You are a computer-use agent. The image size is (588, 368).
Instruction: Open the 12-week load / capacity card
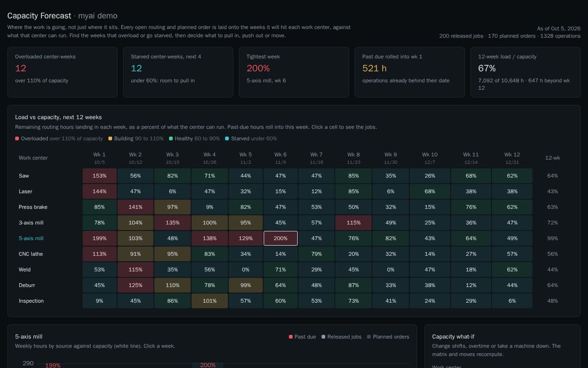click(526, 72)
